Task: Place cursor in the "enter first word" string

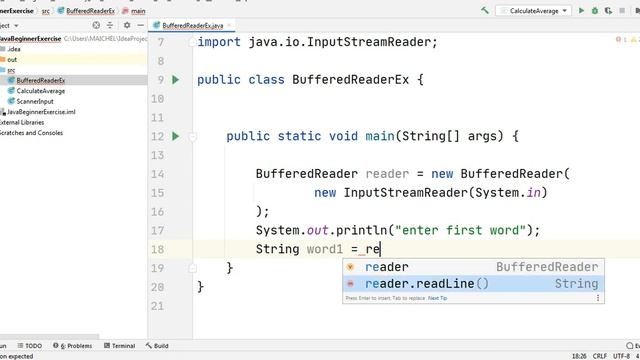Action: pos(460,231)
